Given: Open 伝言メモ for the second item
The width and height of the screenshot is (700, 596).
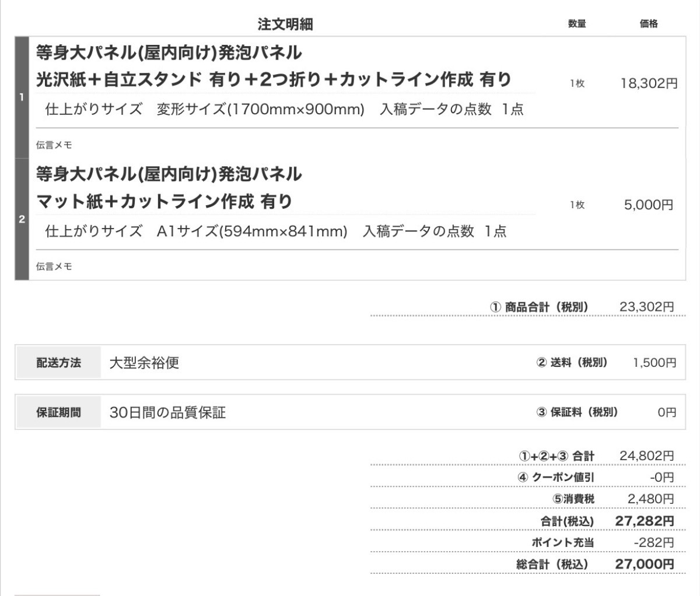Looking at the screenshot, I should pyautogui.click(x=54, y=267).
